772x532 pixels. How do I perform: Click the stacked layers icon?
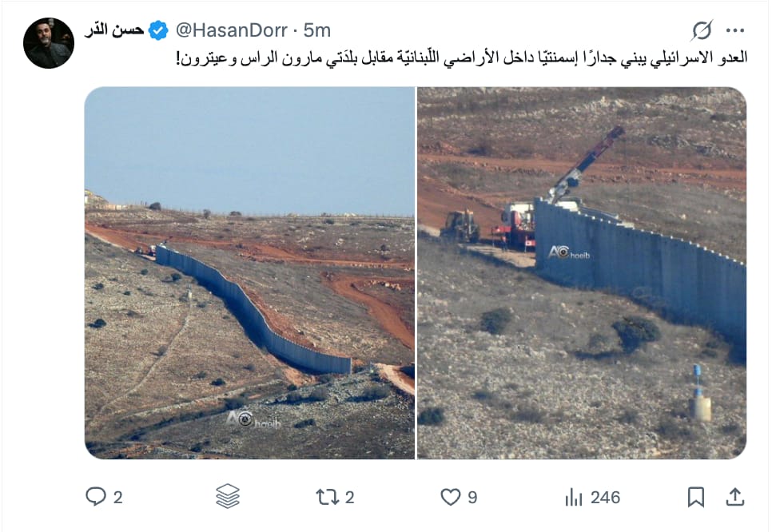point(228,496)
